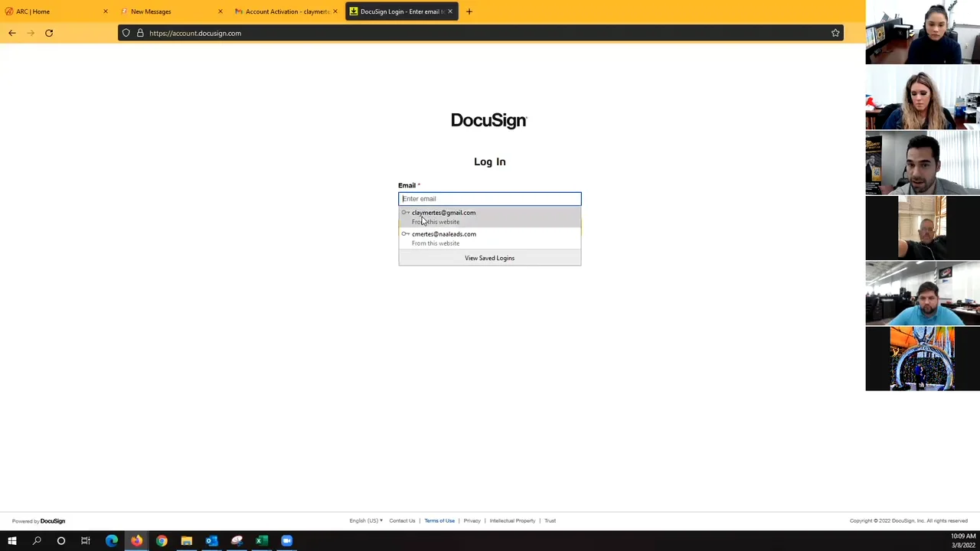Choose saved login cmertes@naaleads.com
This screenshot has width=980, height=551.
490,239
